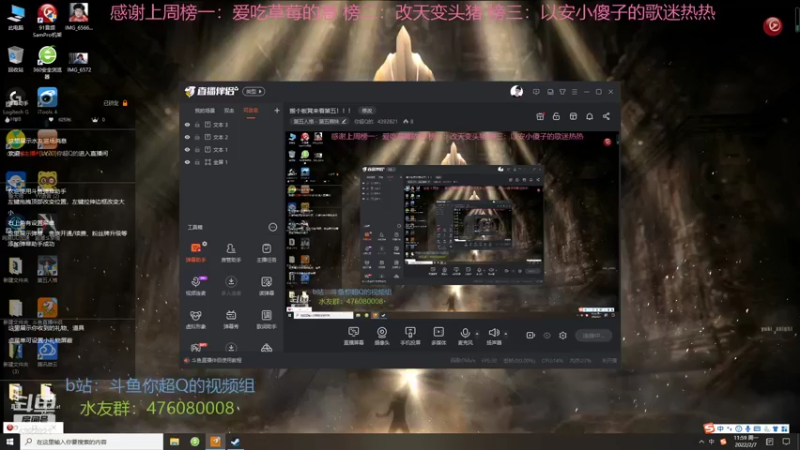Open the 回收站 desktop icon
800x450 pixels.
(15, 59)
